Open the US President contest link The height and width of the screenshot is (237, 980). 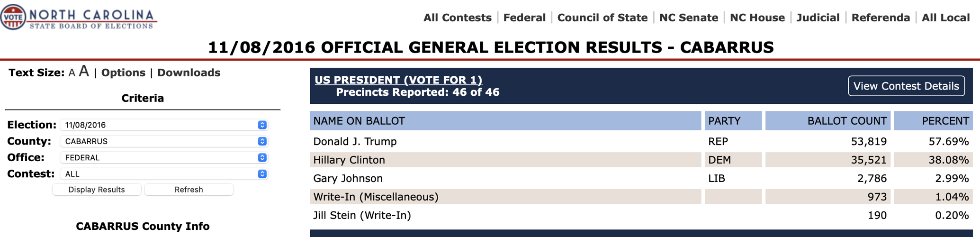click(398, 80)
